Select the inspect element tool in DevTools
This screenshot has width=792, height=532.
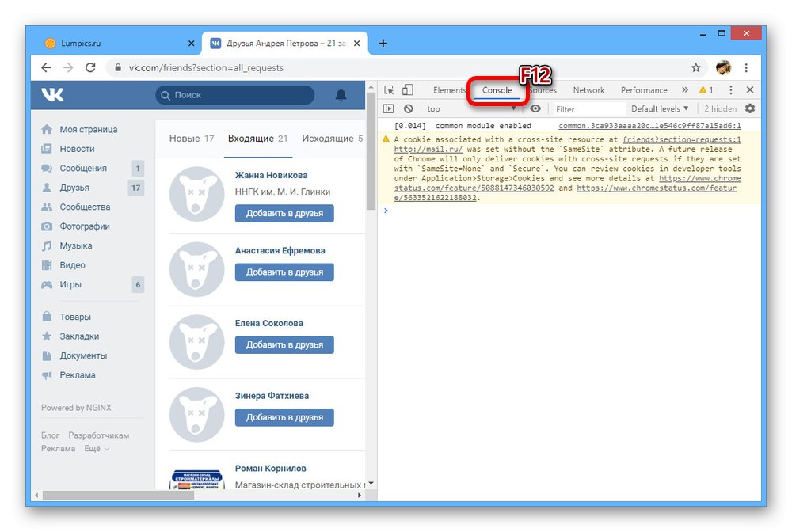[390, 89]
